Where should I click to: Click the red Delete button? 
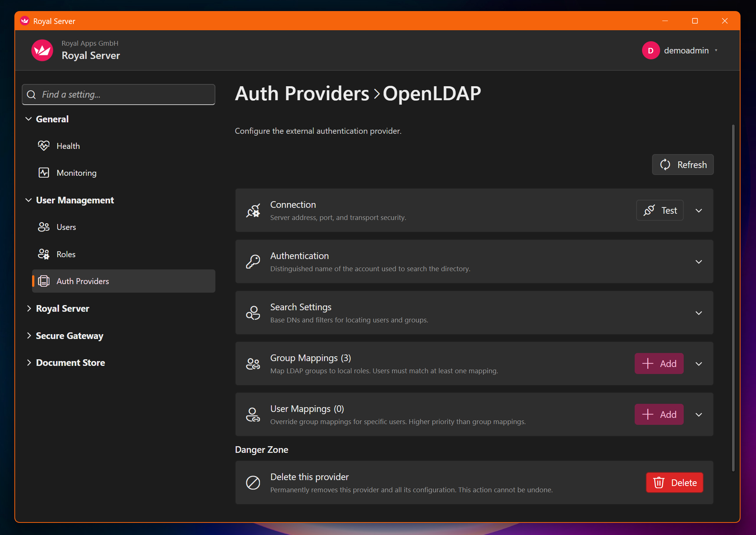tap(674, 483)
